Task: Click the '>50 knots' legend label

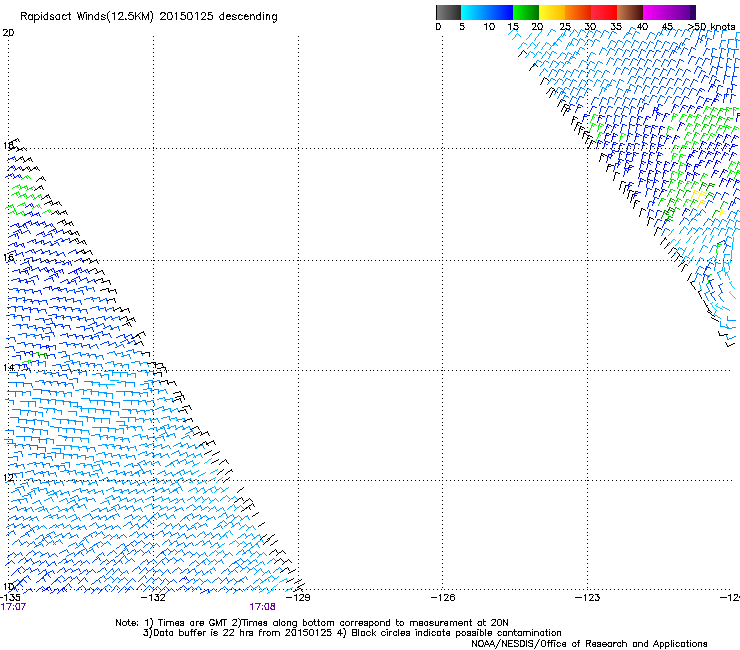Action: [x=712, y=27]
